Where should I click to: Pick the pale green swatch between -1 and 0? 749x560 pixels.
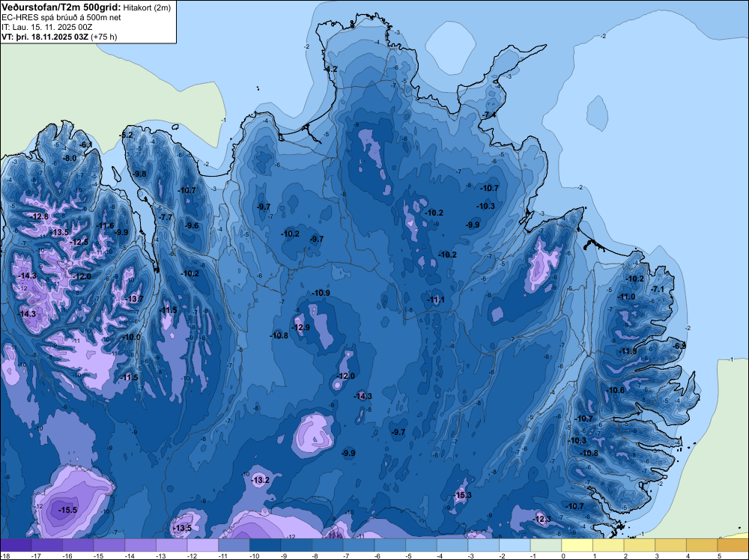click(546, 545)
